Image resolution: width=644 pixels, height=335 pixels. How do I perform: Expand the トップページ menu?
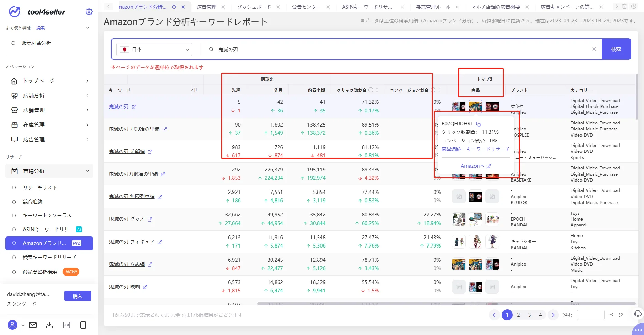(x=49, y=81)
